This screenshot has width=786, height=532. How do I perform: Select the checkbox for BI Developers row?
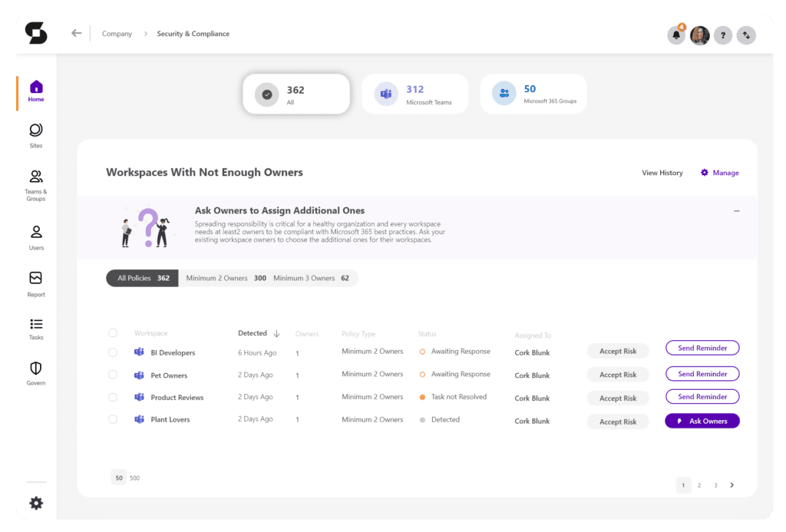pyautogui.click(x=113, y=352)
